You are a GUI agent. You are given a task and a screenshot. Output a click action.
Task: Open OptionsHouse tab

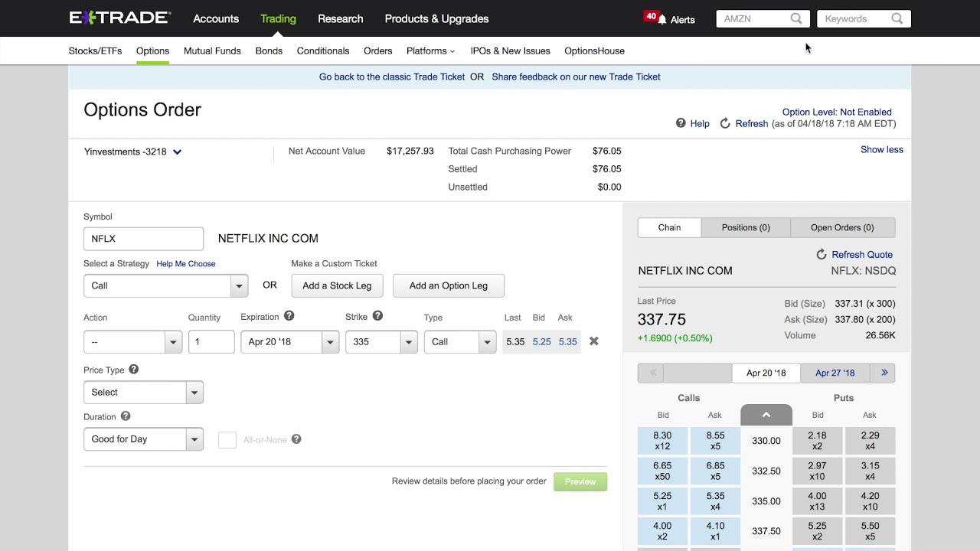point(594,51)
